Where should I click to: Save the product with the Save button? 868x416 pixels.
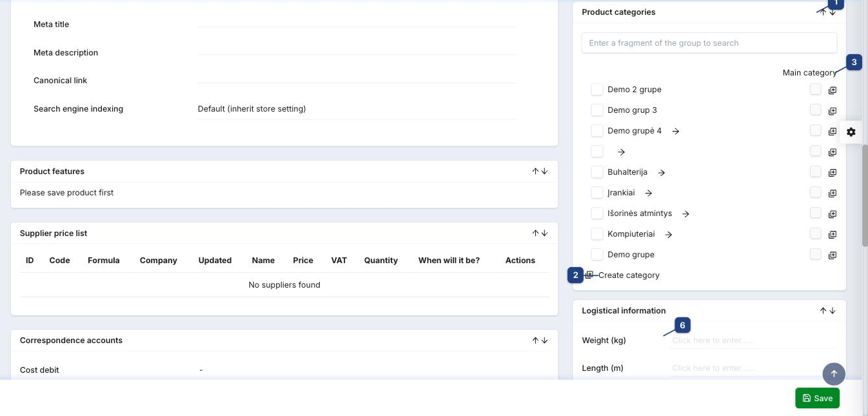click(x=817, y=398)
